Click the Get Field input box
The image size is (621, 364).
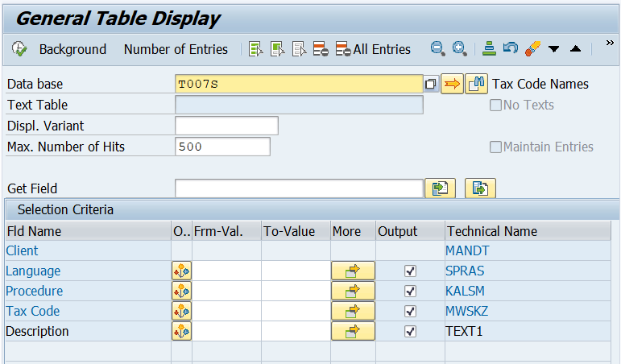pyautogui.click(x=299, y=188)
